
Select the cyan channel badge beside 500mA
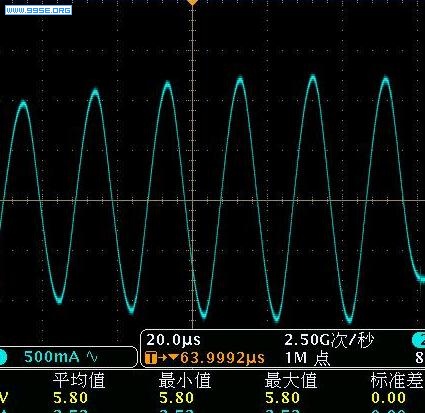click(x=3, y=357)
